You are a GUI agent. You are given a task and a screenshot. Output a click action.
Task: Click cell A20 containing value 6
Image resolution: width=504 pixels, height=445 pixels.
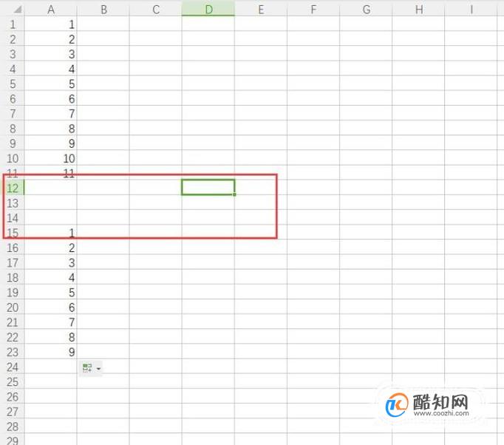(51, 308)
